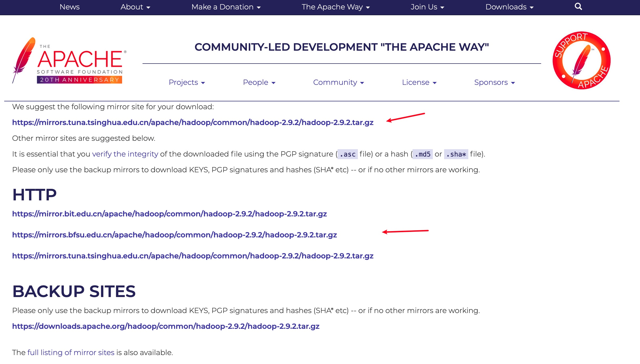Click 'Other mirror sites are suggested below' text
The image size is (640, 364).
coord(84,138)
